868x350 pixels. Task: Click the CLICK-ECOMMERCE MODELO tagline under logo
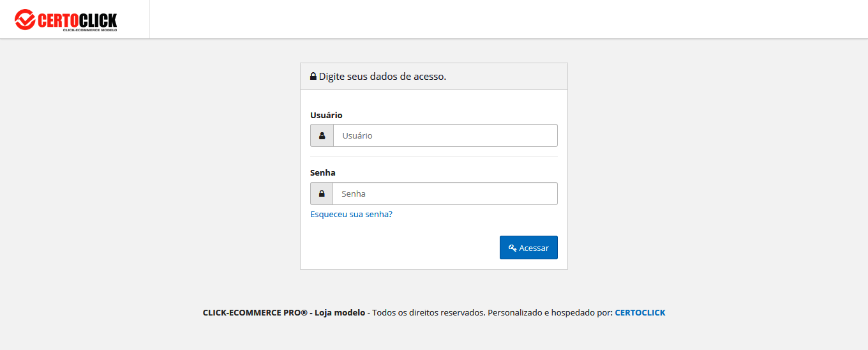point(89,30)
